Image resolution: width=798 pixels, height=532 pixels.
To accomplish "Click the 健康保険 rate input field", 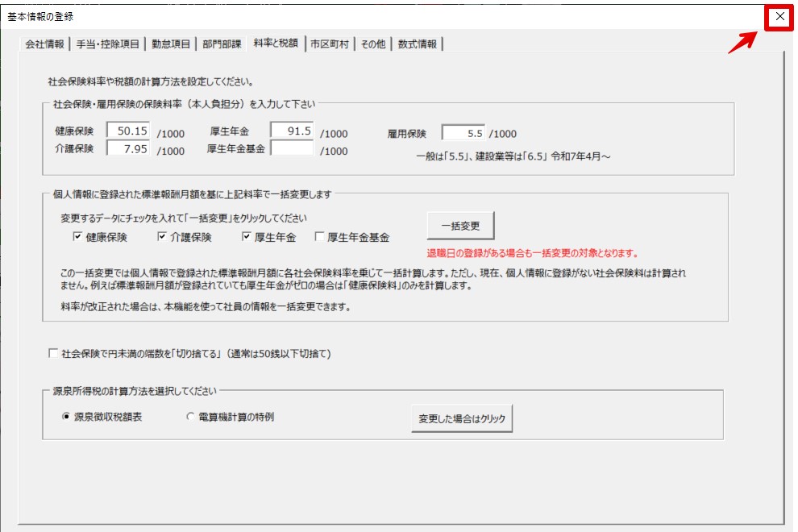I will tap(128, 131).
